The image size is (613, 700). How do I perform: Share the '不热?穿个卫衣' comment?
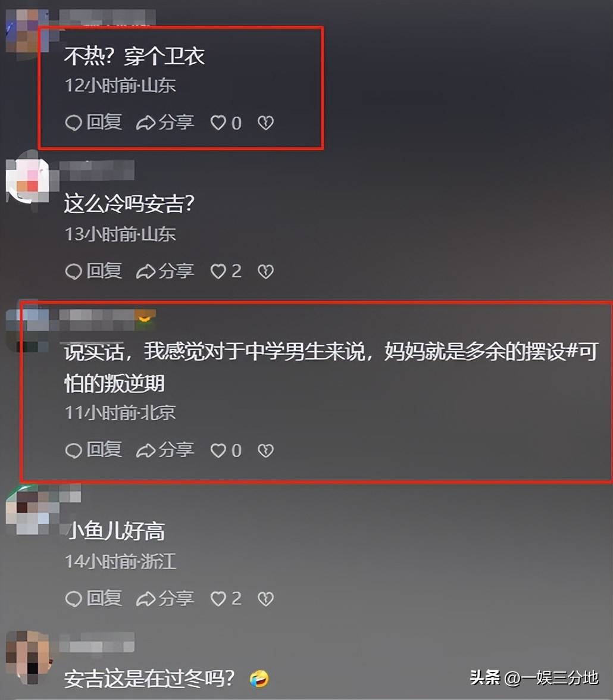point(165,123)
